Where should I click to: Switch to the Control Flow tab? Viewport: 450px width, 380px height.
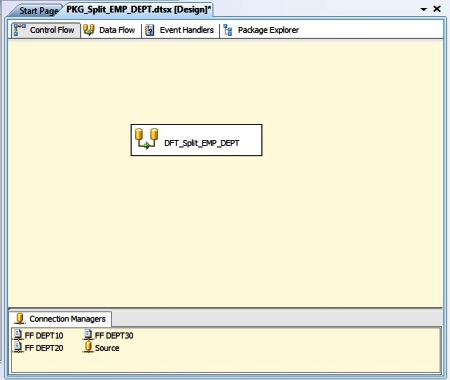click(x=46, y=30)
